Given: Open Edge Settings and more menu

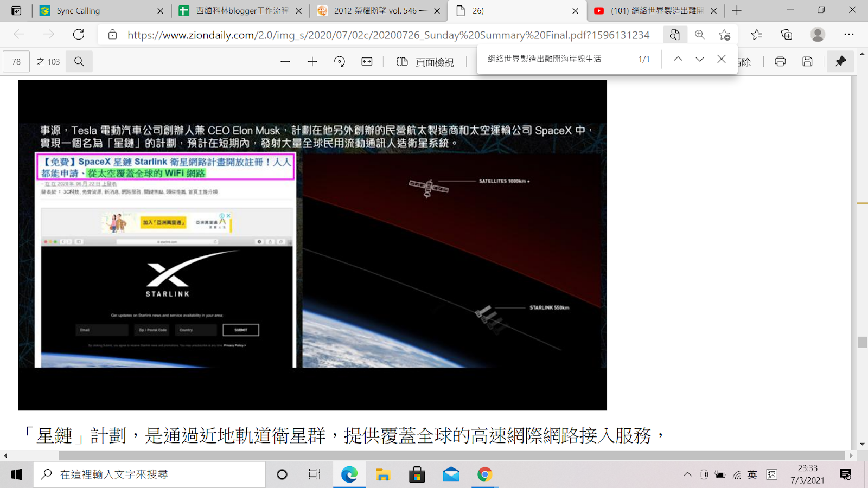Looking at the screenshot, I should pyautogui.click(x=849, y=35).
